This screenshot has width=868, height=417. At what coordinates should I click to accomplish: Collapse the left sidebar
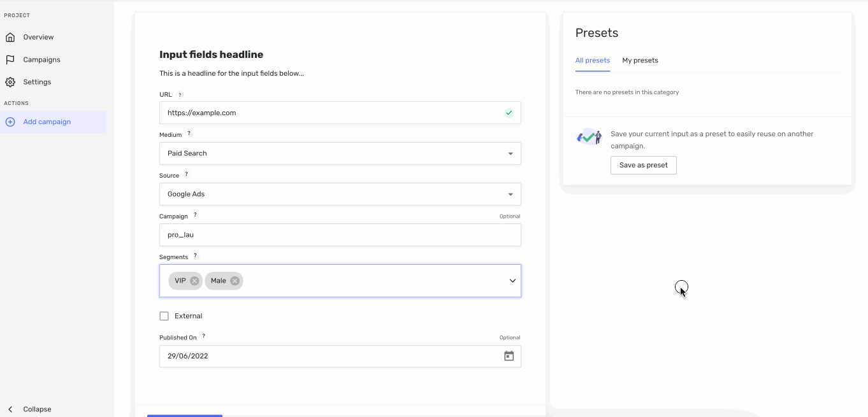tap(28, 409)
